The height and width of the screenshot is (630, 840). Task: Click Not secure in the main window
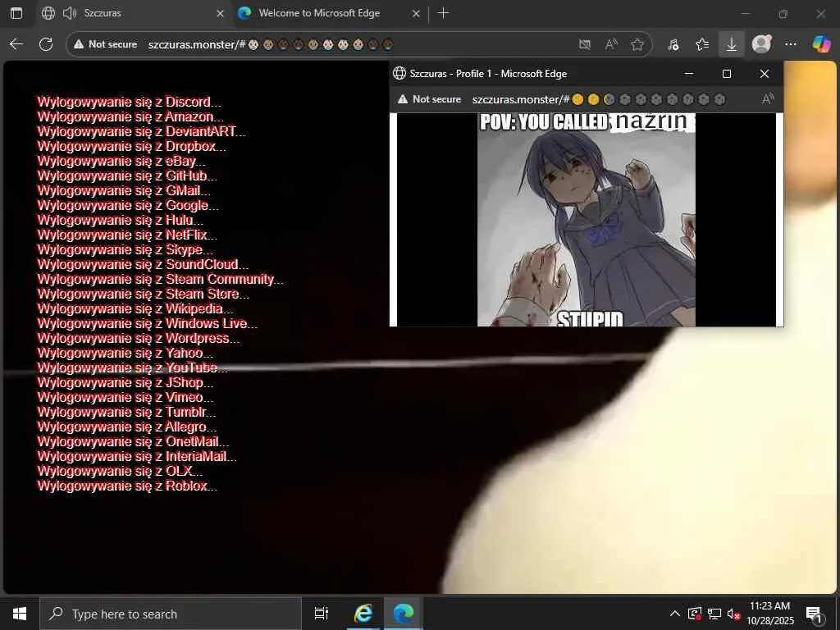[x=106, y=44]
